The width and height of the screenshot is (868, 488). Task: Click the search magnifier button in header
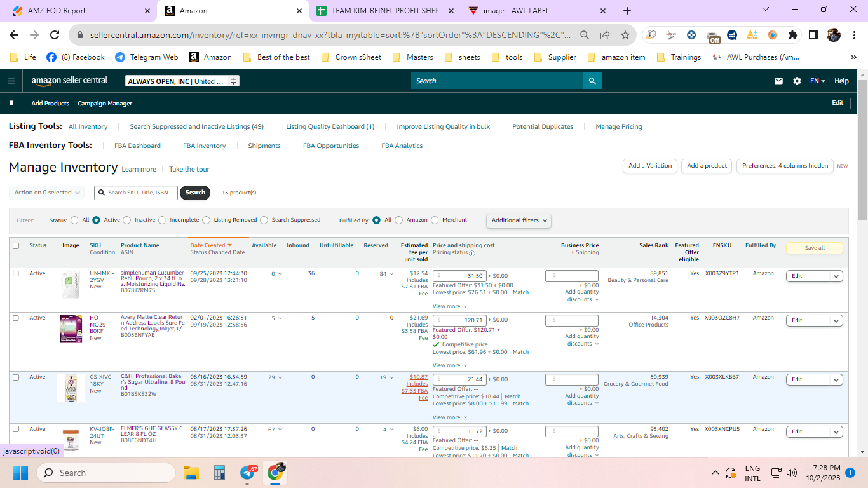click(x=592, y=81)
